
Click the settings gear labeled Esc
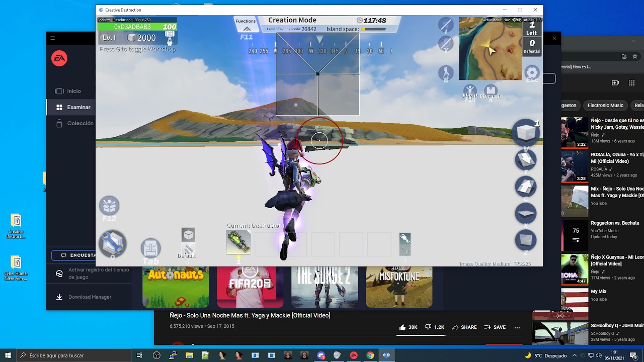tap(532, 72)
